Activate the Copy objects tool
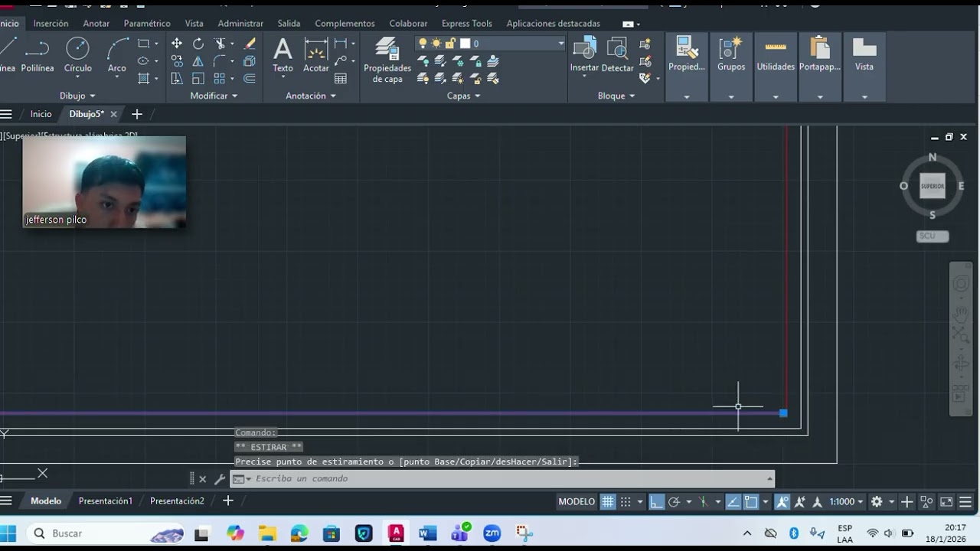Screen dimensions: 980x551 click(177, 61)
